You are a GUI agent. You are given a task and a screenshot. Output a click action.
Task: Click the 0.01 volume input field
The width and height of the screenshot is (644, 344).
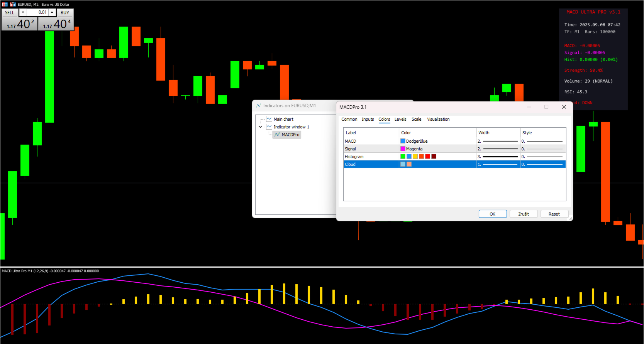click(37, 12)
